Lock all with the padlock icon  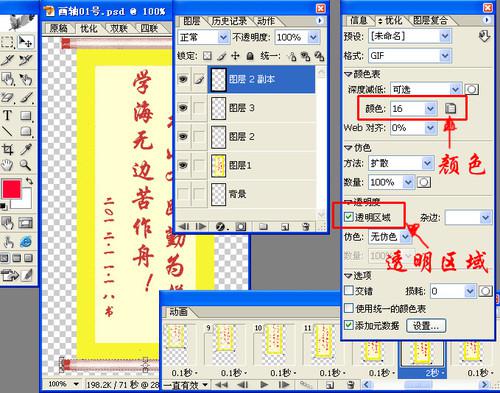tap(250, 56)
